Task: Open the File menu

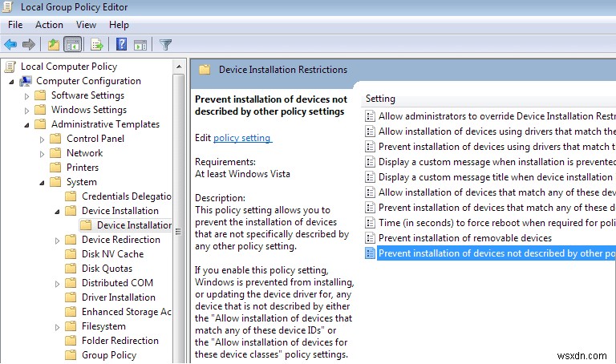Action: [15, 25]
